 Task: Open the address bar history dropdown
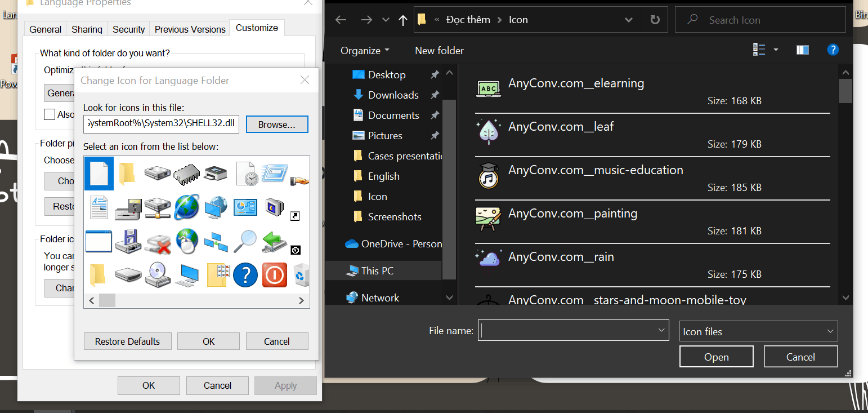tap(629, 19)
